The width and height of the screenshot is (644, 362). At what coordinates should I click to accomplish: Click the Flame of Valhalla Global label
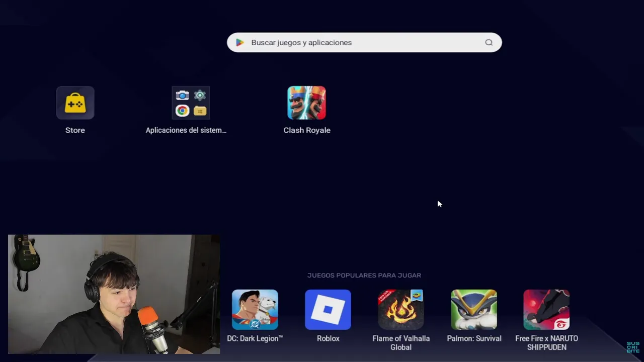(401, 343)
